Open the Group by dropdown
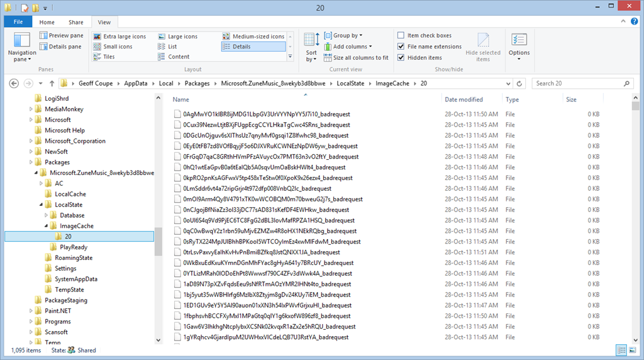Screen dimensions: 644x360 [x=347, y=36]
